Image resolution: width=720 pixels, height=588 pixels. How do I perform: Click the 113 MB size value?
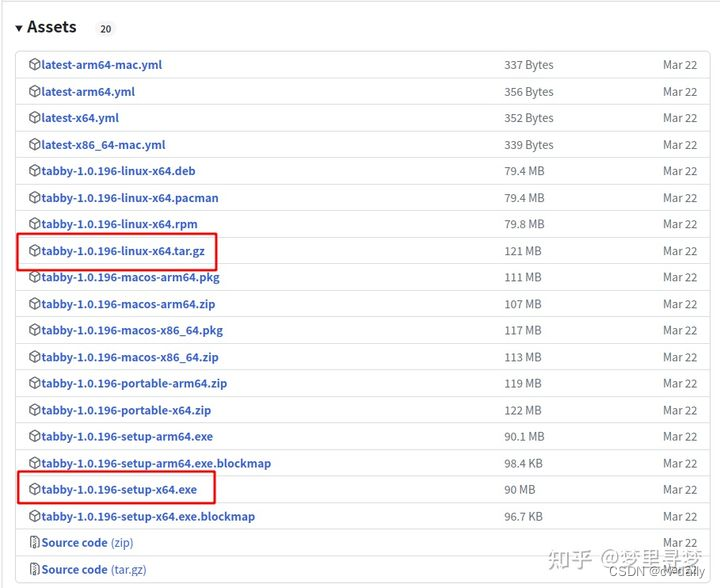pyautogui.click(x=523, y=357)
